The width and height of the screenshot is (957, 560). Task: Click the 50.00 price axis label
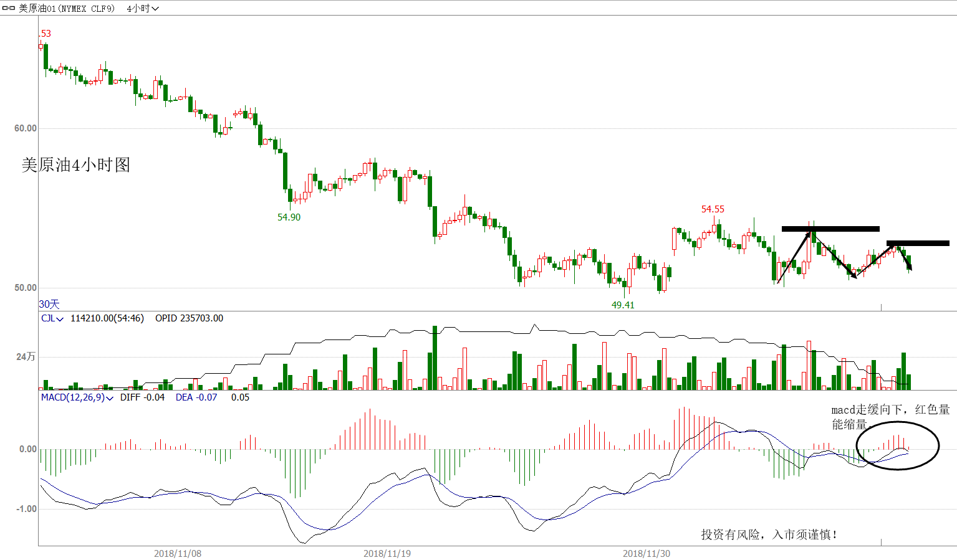click(26, 288)
